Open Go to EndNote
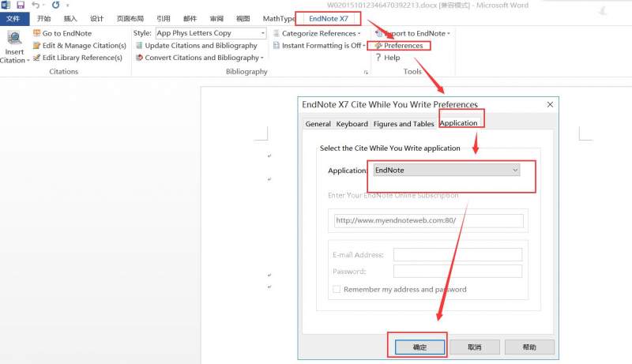Screen dimensions: 632x364 (x=62, y=33)
